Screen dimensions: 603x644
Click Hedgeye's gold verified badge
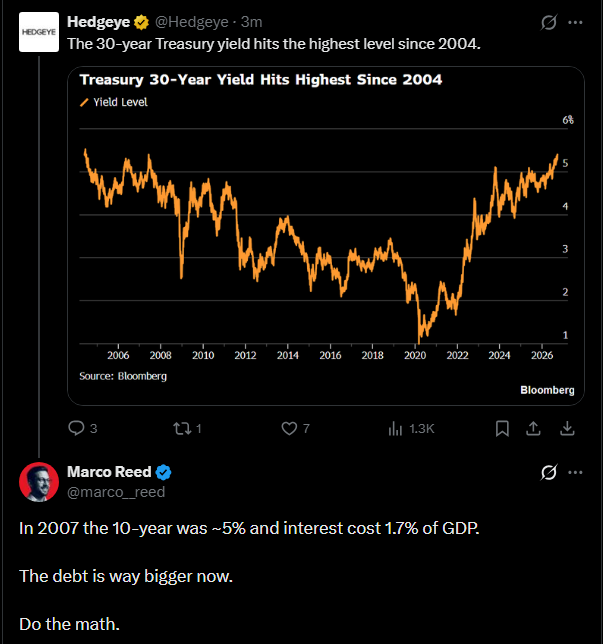142,22
